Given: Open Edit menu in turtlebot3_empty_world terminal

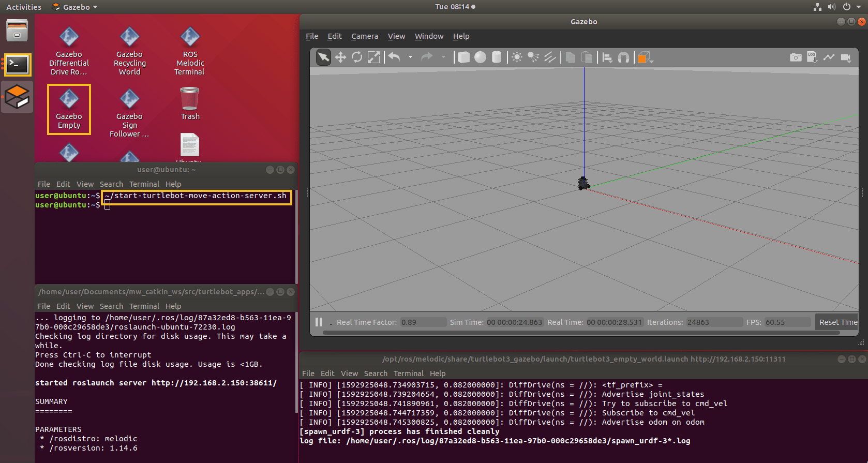Looking at the screenshot, I should point(327,374).
